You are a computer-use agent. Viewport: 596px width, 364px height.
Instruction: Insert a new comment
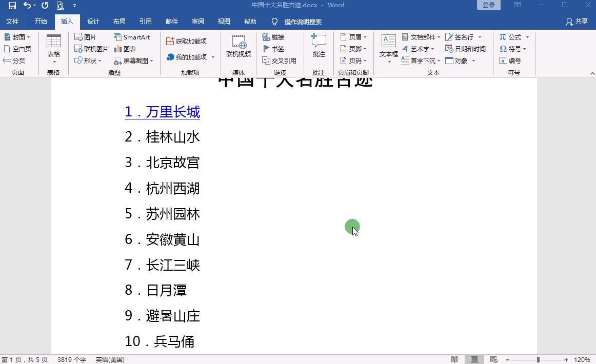[x=319, y=45]
